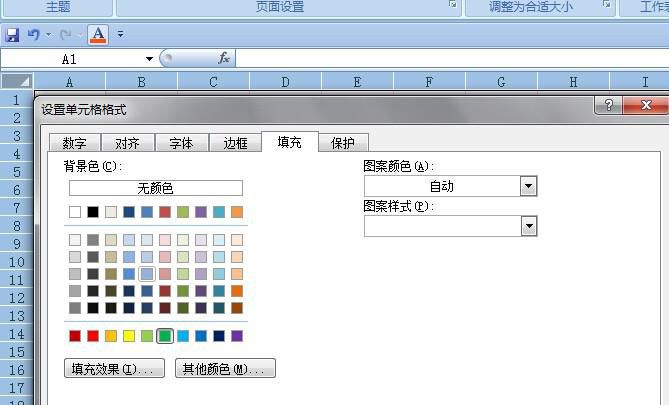Open the 图案样式 dropdown

[x=528, y=226]
